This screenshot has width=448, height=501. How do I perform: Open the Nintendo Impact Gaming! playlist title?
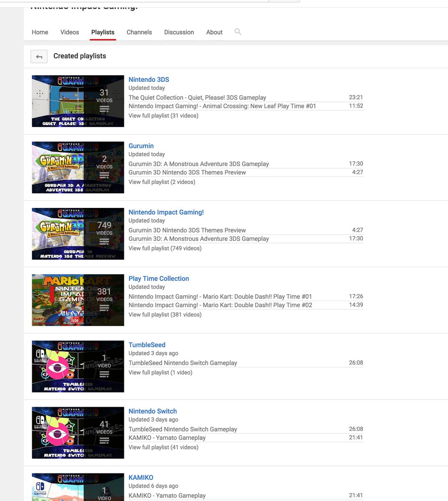point(166,212)
